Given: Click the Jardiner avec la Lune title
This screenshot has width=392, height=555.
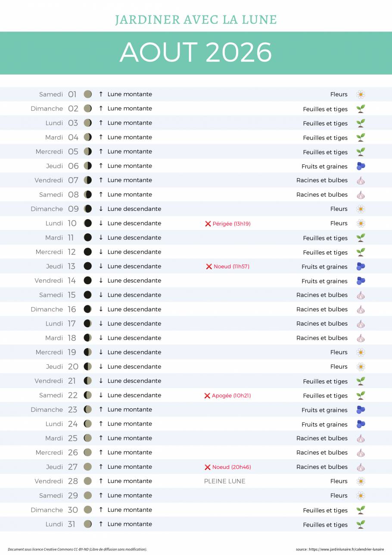Looking at the screenshot, I should click(196, 20).
